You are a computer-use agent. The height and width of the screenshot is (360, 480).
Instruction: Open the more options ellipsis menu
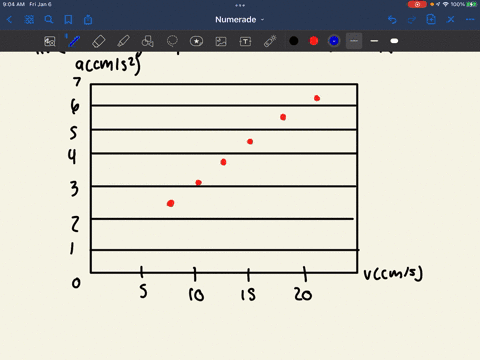coord(470,20)
